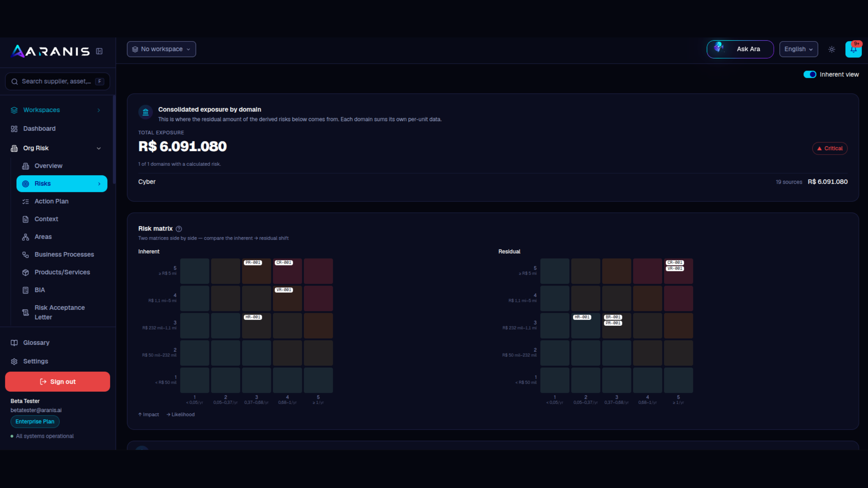Click the Risk matrix help icon
This screenshot has height=488, width=868.
click(x=179, y=229)
